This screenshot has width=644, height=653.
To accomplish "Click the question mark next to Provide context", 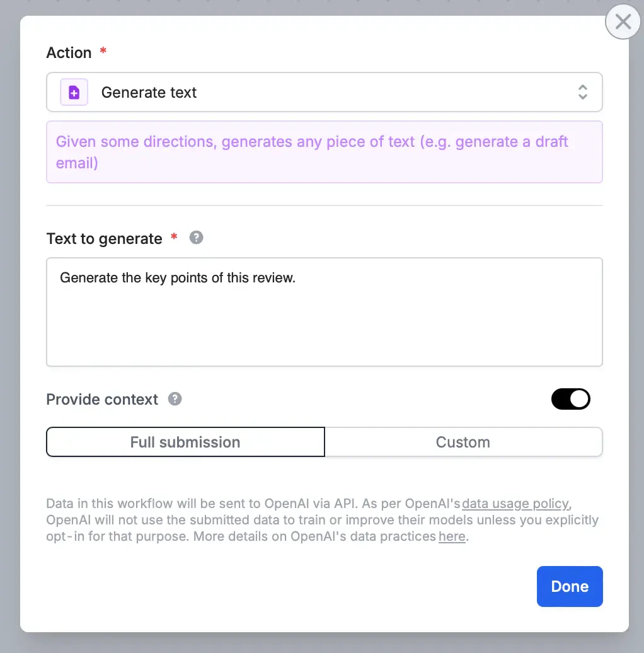I will pos(175,398).
